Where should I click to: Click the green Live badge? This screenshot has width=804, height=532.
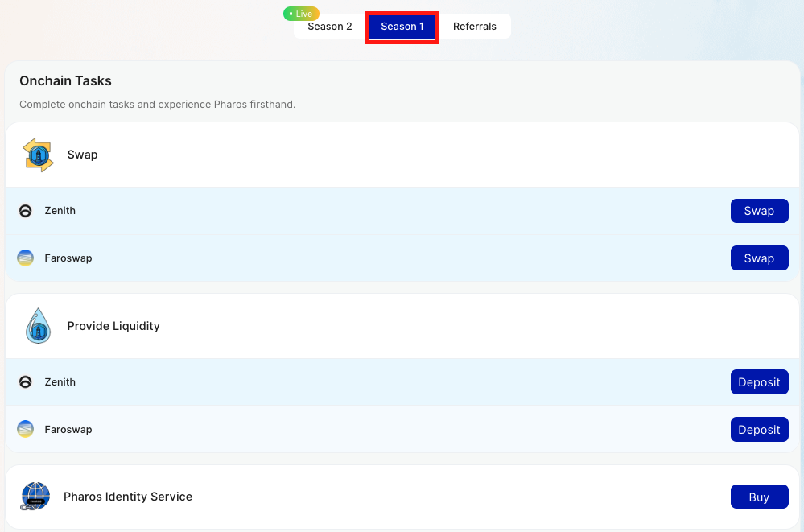pos(301,14)
